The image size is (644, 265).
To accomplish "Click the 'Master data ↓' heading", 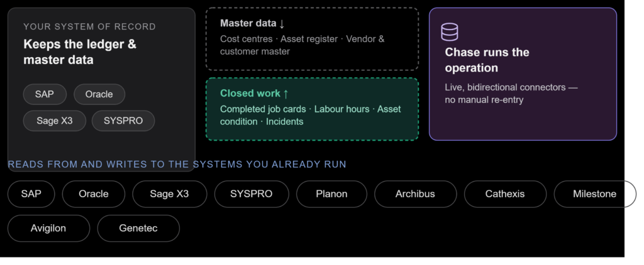I will point(252,23).
